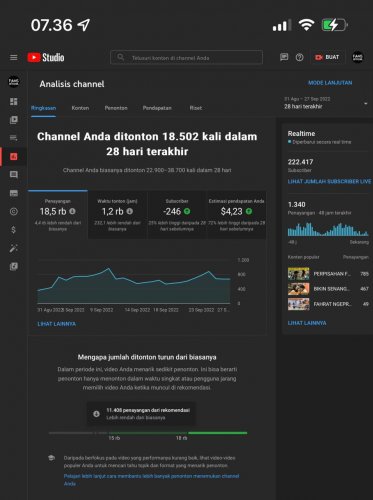Open the Comments icon in sidebar
This screenshot has height=500, width=373.
click(14, 174)
